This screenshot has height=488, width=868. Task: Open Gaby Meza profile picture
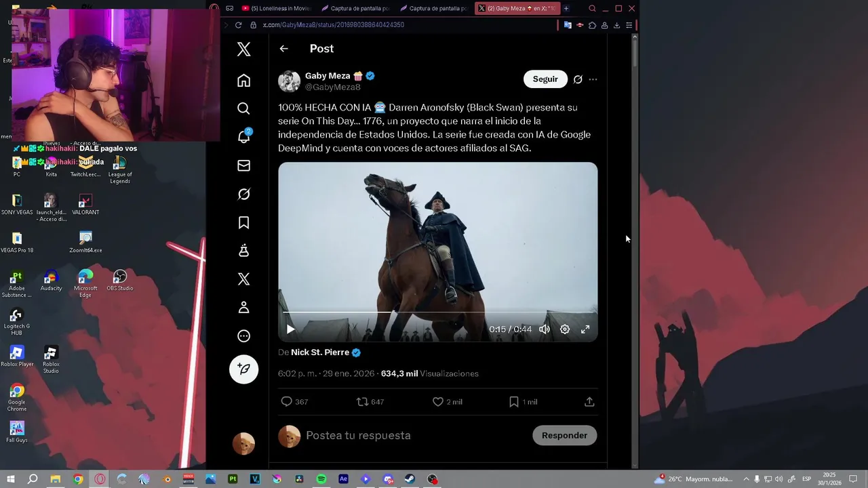pos(290,81)
